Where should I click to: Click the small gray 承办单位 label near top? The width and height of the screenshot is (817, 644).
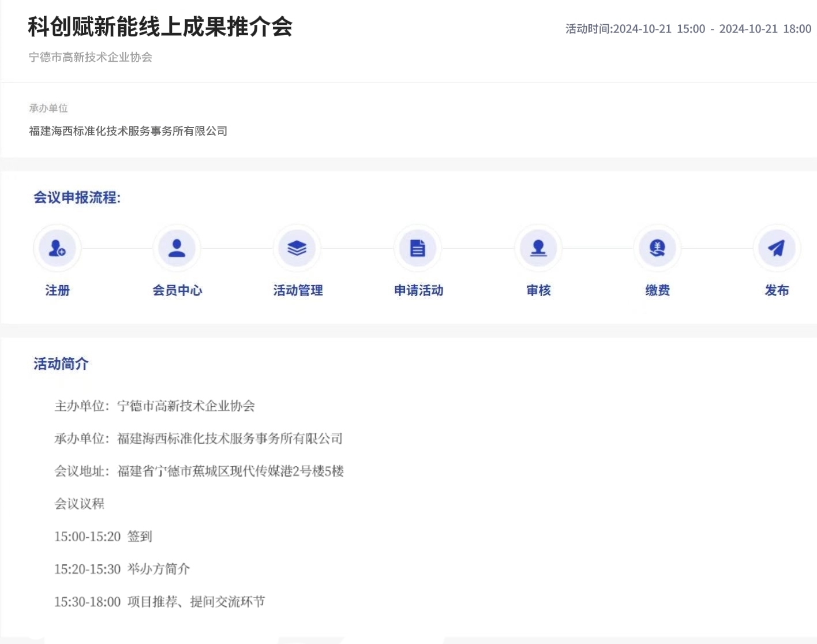pyautogui.click(x=48, y=108)
